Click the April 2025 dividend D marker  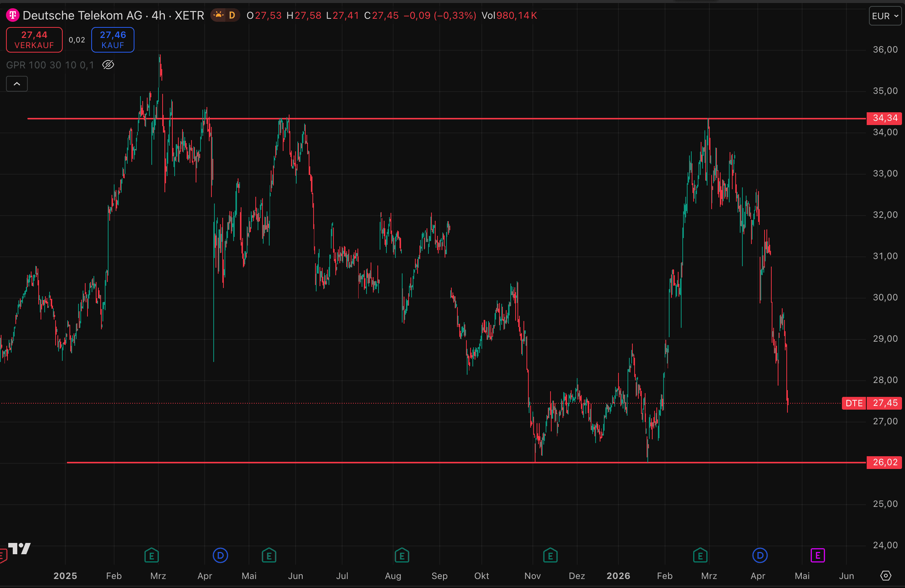tap(220, 555)
